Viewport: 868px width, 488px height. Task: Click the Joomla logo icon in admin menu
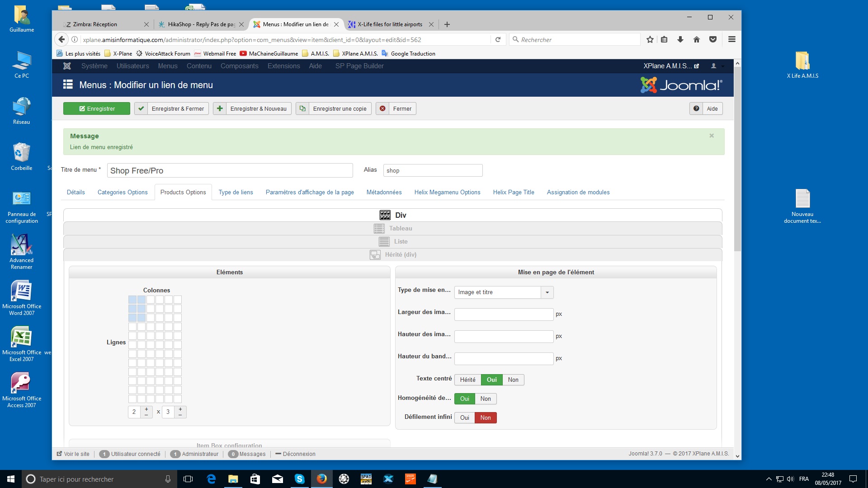click(x=67, y=66)
